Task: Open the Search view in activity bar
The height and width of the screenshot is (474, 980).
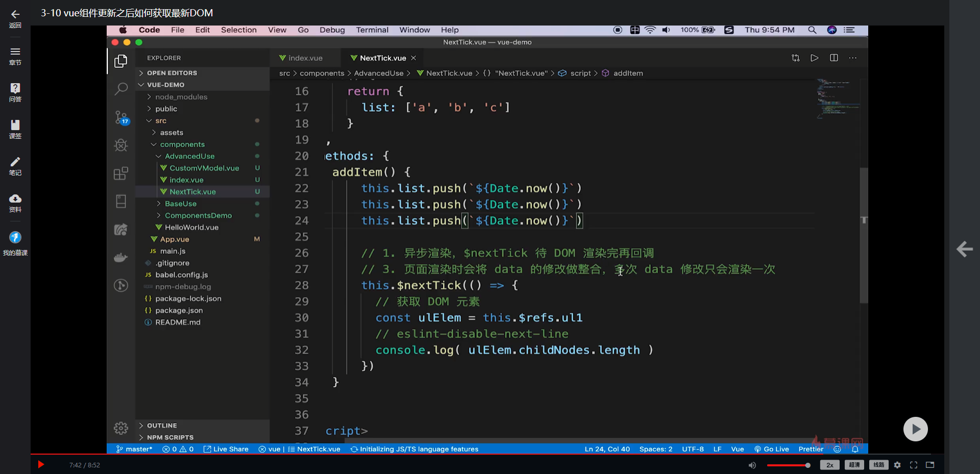Action: tap(121, 89)
